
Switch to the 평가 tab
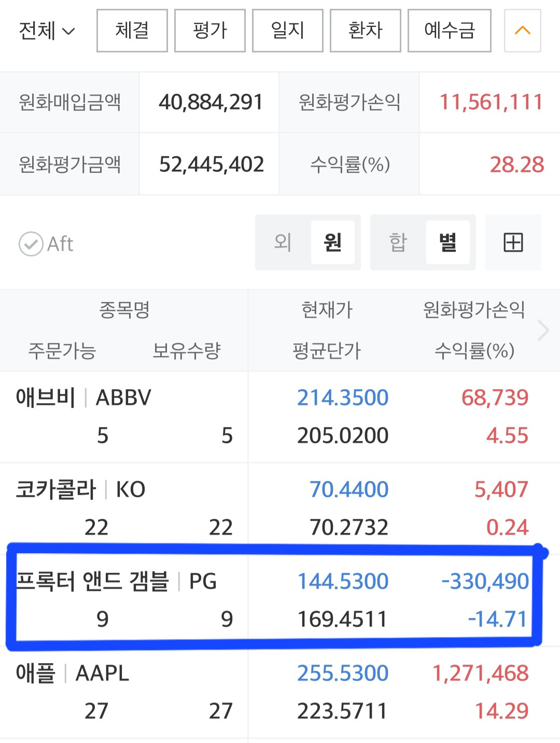tap(210, 31)
